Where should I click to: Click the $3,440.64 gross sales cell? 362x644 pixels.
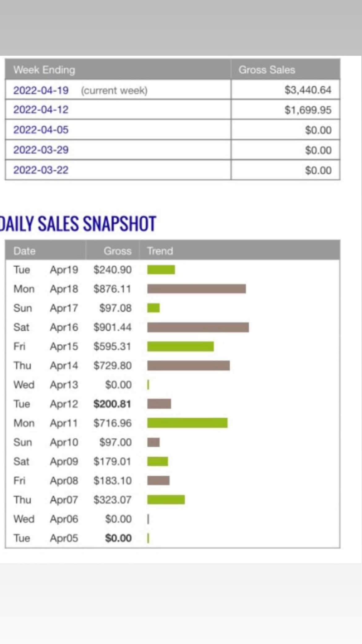click(x=308, y=90)
